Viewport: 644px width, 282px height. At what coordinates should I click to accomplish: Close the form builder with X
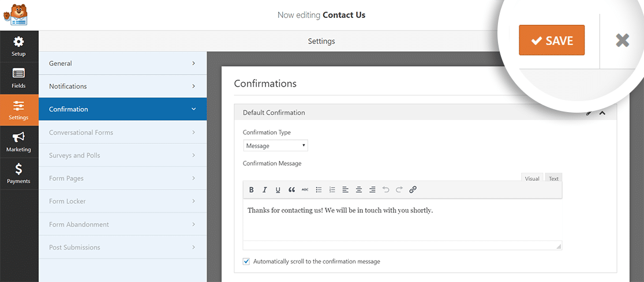[x=622, y=40]
